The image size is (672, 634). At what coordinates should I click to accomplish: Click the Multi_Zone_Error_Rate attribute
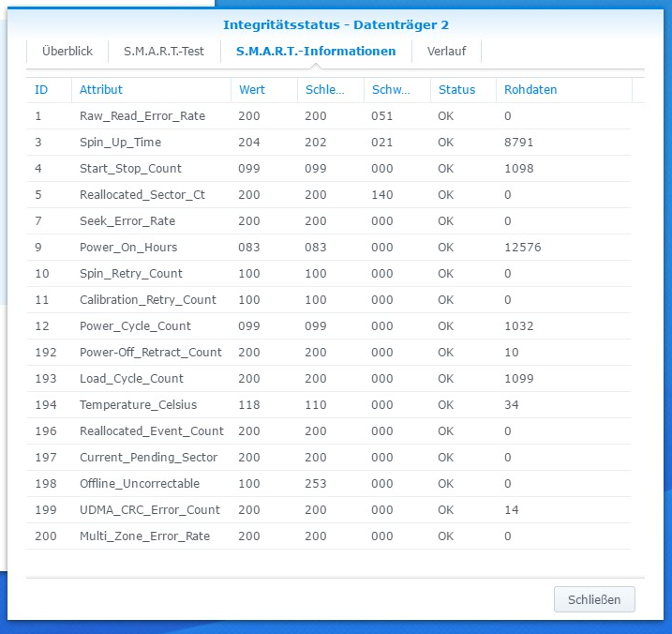point(145,536)
